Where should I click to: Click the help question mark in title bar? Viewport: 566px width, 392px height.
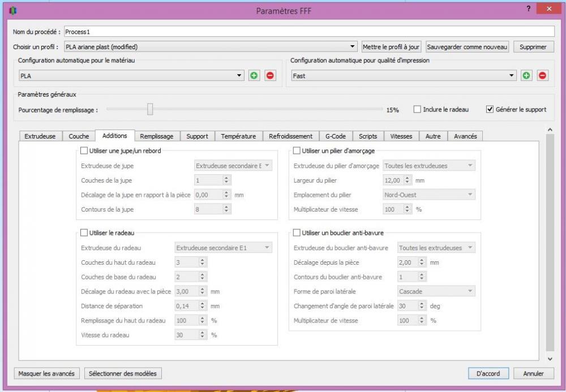tap(529, 8)
